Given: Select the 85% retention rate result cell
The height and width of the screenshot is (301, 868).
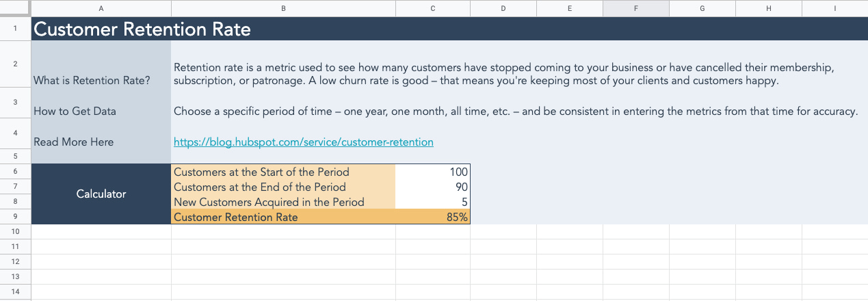Looking at the screenshot, I should (432, 218).
